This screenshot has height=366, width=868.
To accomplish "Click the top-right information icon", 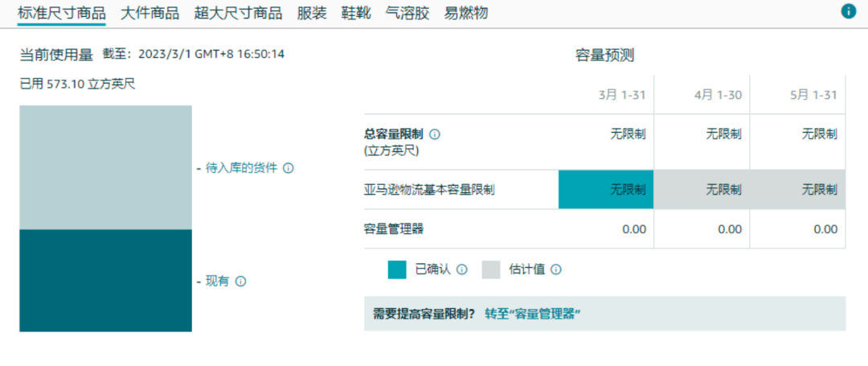I will tap(848, 11).
